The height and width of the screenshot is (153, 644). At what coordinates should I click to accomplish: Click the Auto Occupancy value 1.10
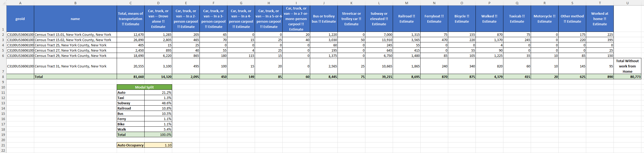(158, 145)
